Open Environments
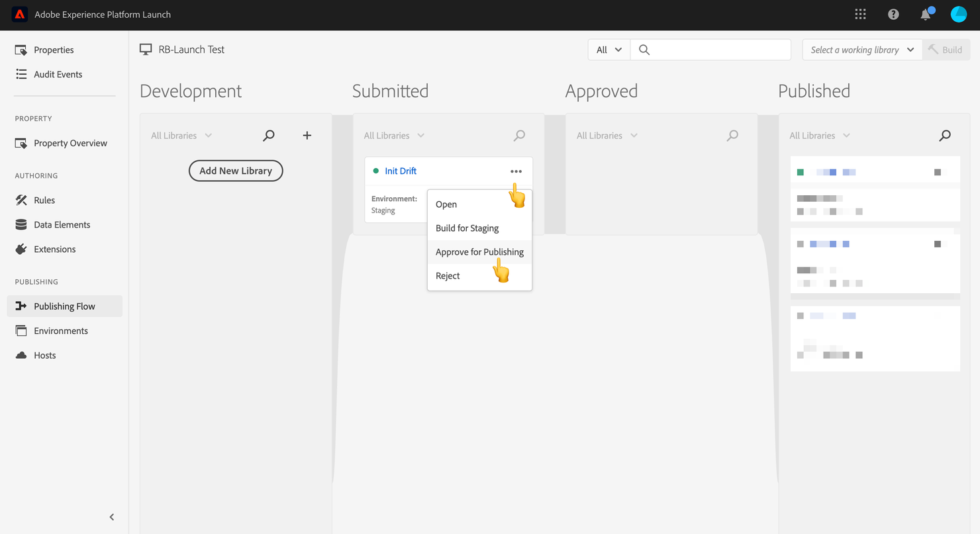The height and width of the screenshot is (534, 980). (x=64, y=331)
